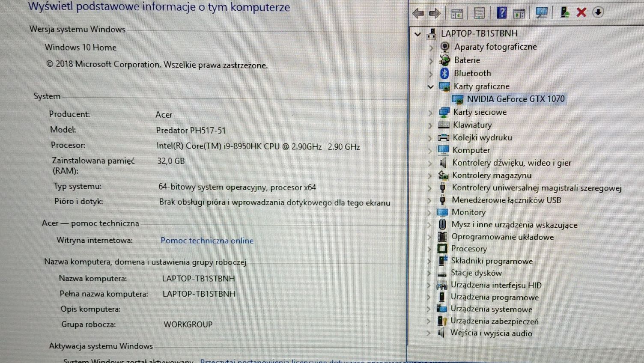Select the Urządzenia interfejsu HID item
This screenshot has height=363, width=644.
click(496, 285)
